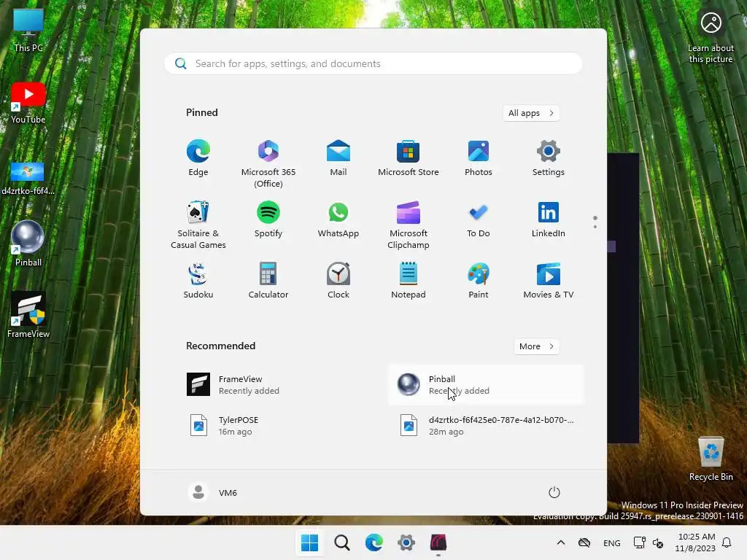This screenshot has height=560, width=747.
Task: Start Solitaire & Casual Games
Action: 198,225
